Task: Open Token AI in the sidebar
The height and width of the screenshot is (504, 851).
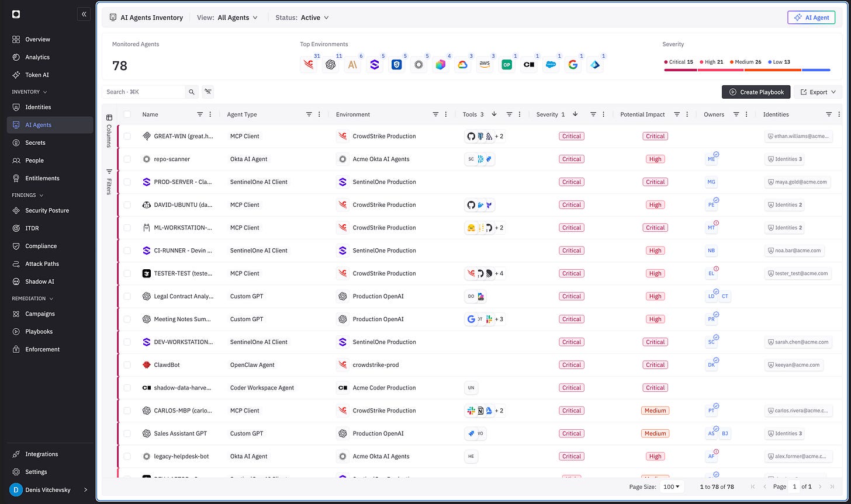Action: click(x=50, y=75)
